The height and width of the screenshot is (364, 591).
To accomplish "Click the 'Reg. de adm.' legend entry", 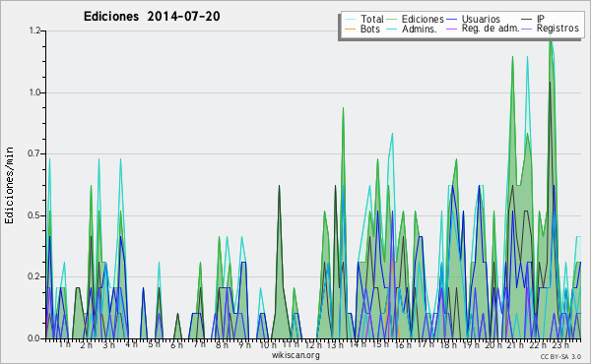I will pyautogui.click(x=491, y=29).
